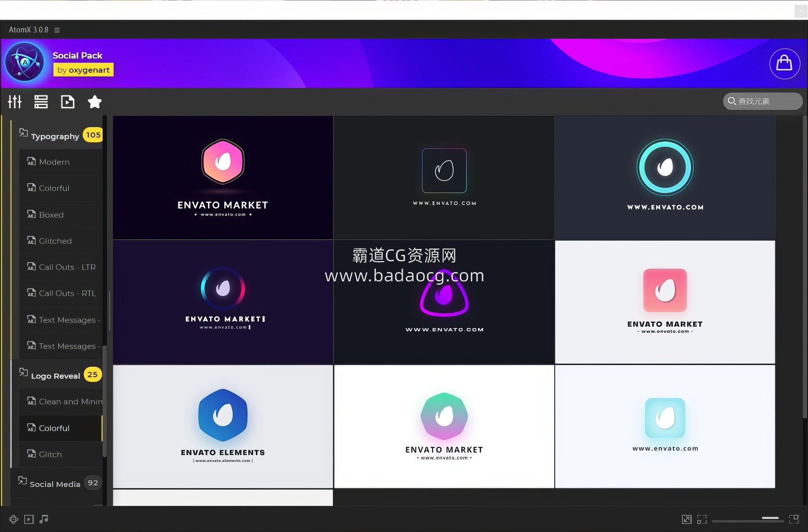
Task: Open the sliders control panel icon
Action: (x=15, y=102)
